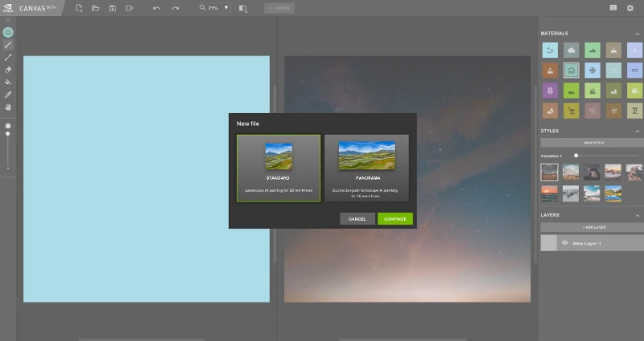Select the Brush tool
Screen dimensions: 644x341
click(8, 45)
